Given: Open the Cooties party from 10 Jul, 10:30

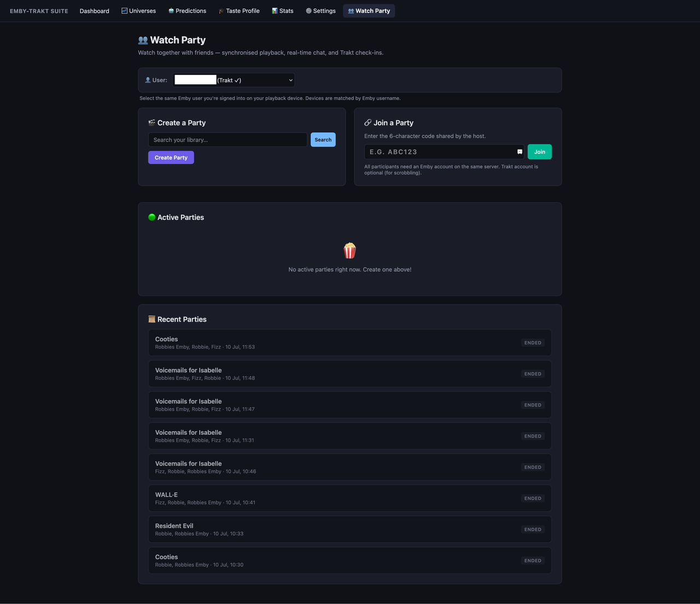Looking at the screenshot, I should click(x=350, y=561).
